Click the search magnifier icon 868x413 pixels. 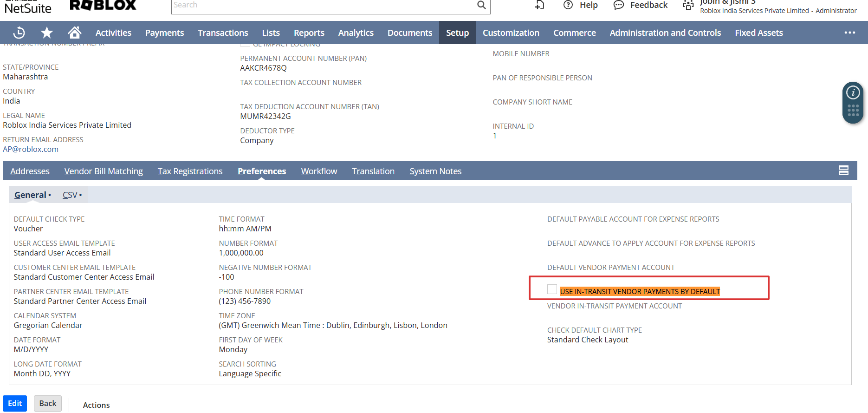tap(481, 5)
